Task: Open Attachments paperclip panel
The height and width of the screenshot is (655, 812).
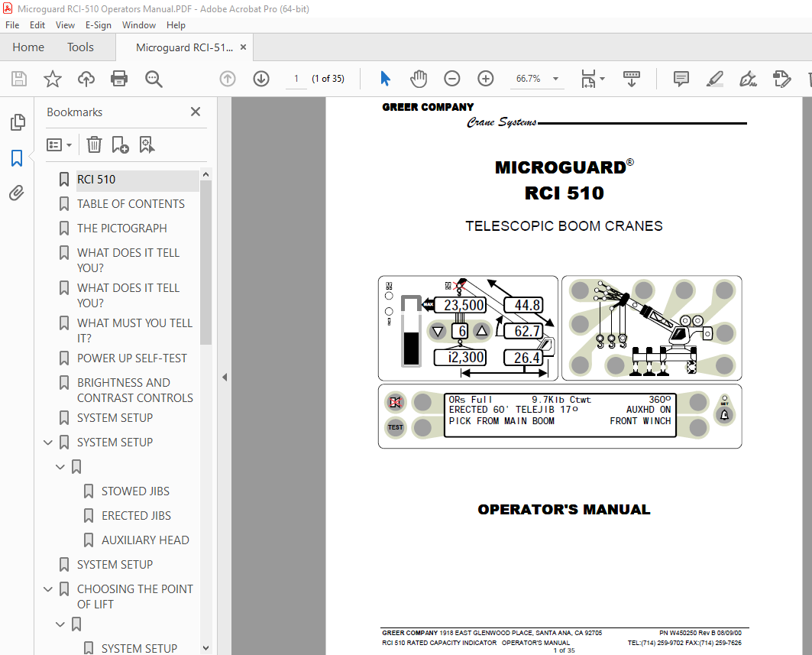Action: (x=17, y=193)
